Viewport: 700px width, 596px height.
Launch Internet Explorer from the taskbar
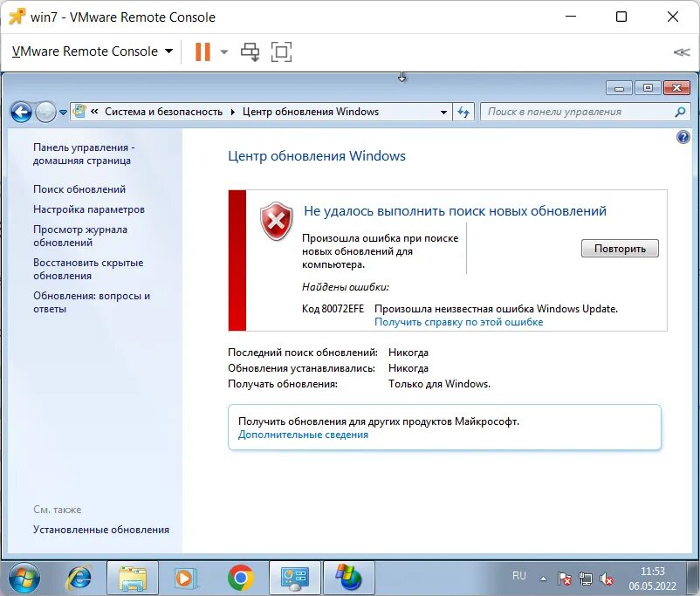pos(79,579)
